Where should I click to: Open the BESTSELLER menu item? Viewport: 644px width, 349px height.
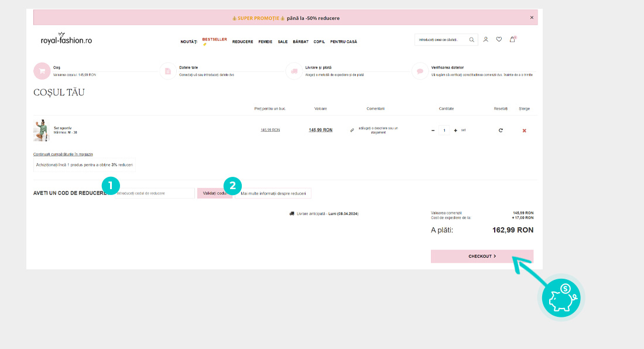214,40
